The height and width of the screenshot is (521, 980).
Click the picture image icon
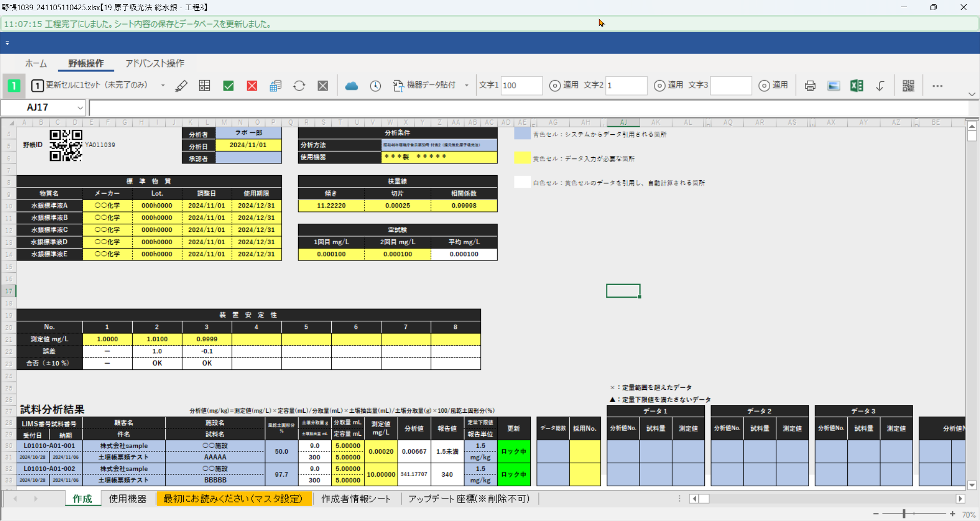click(x=834, y=86)
